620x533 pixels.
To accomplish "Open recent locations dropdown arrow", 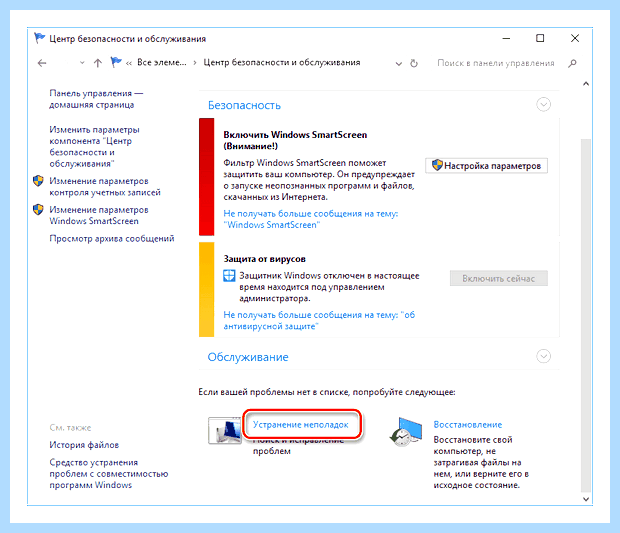I will point(82,63).
